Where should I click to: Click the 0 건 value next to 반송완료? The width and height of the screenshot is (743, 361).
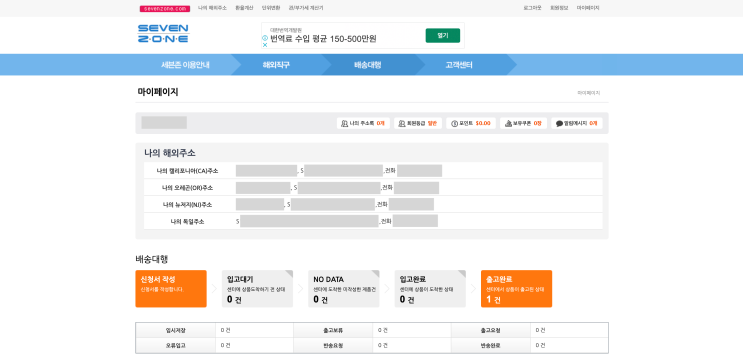pos(541,345)
